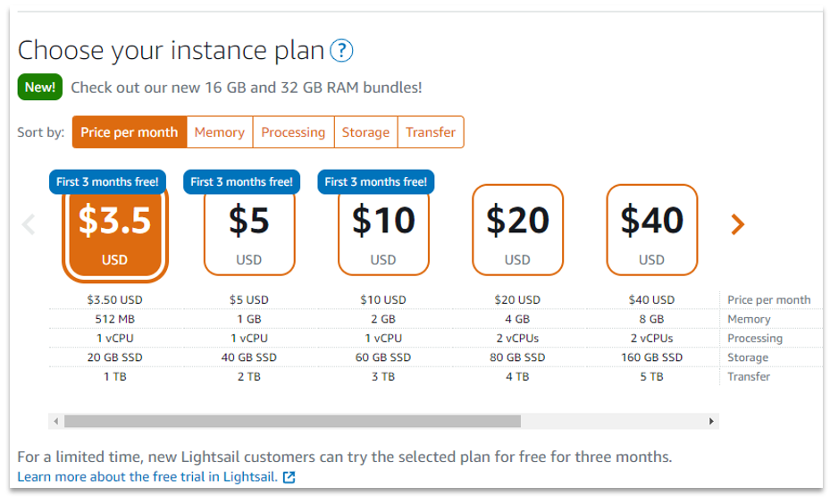Open the free trial in Lightsail link

coord(147,477)
